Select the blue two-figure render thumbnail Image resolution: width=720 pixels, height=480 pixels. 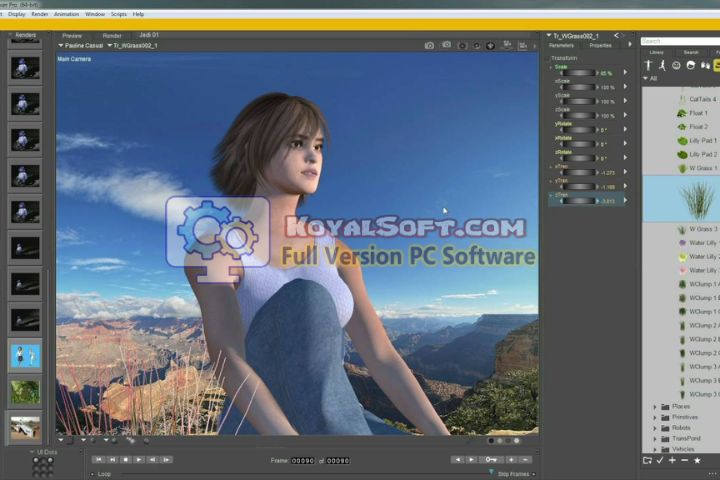pyautogui.click(x=25, y=356)
